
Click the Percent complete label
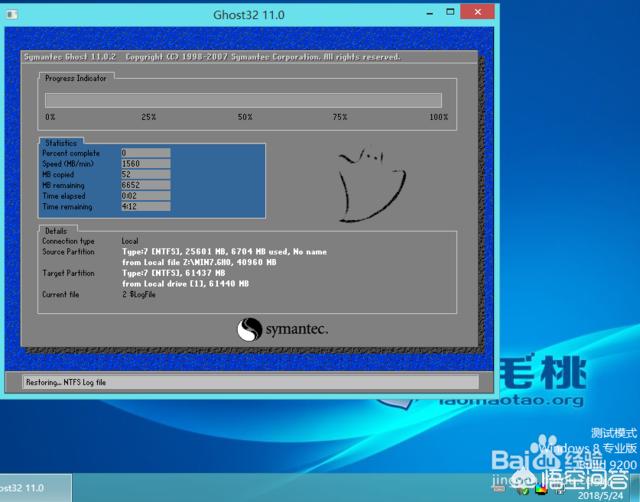(x=71, y=153)
